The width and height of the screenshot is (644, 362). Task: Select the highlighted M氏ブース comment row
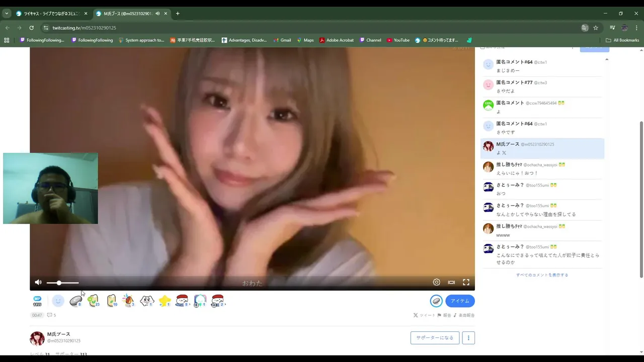click(x=542, y=148)
